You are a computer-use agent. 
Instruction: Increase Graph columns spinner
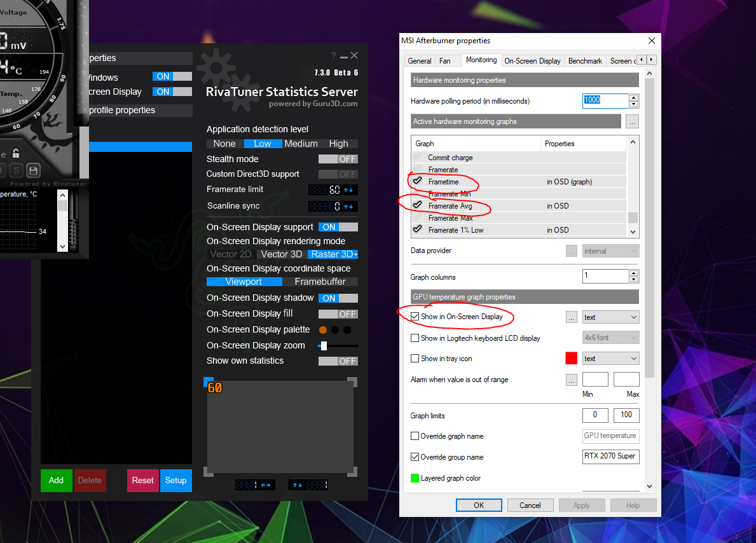(x=634, y=273)
